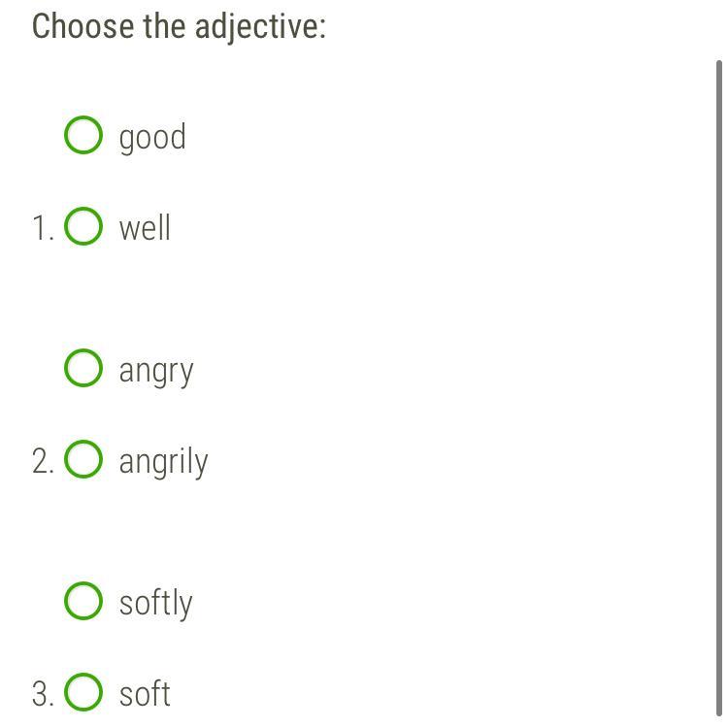
Task: Click the question number '2.'
Action: coord(43,462)
